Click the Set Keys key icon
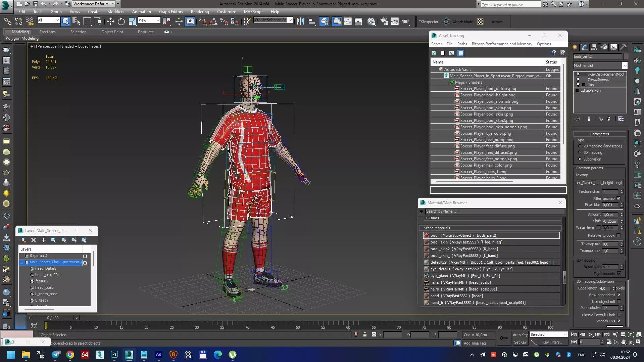The height and width of the screenshot is (362, 644). point(504,338)
